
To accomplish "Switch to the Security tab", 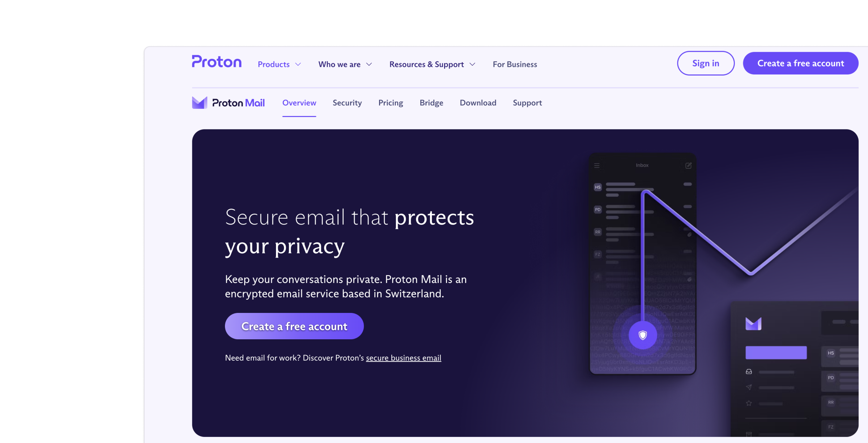I will tap(347, 103).
